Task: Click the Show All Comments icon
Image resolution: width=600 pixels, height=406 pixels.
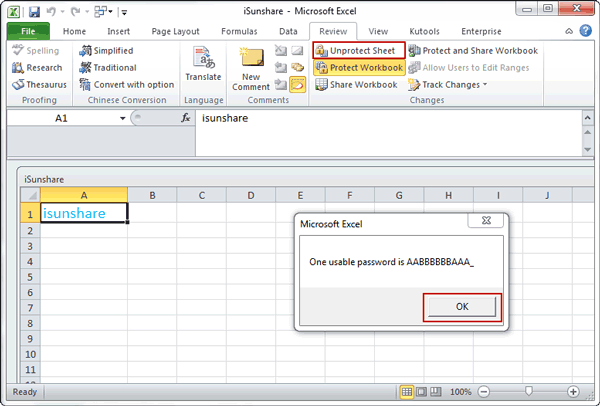Action: click(x=297, y=68)
